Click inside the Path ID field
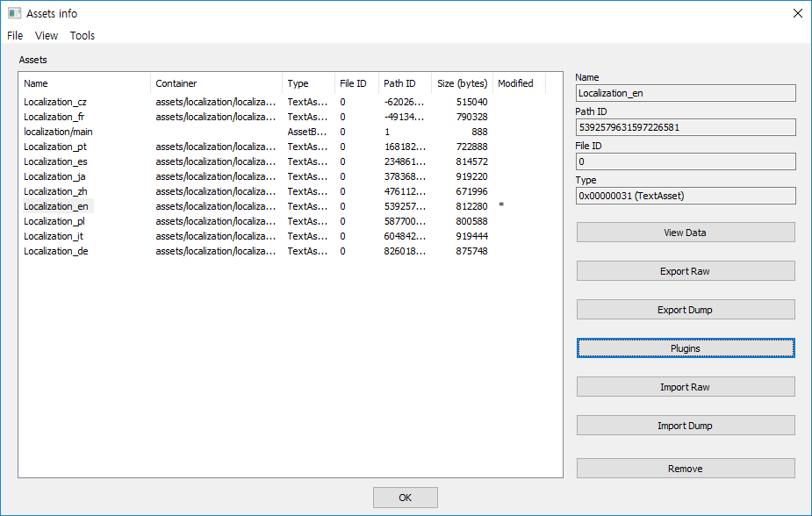This screenshot has width=812, height=516. point(685,126)
